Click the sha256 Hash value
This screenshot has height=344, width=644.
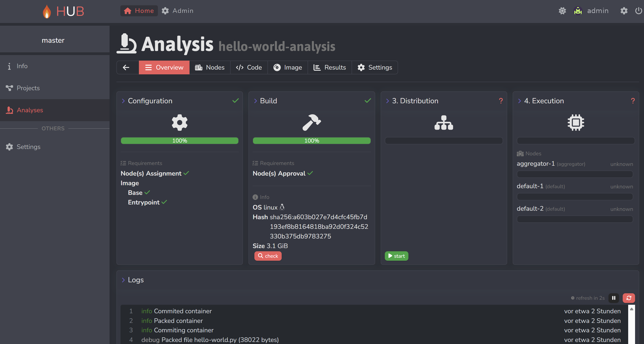click(x=319, y=227)
